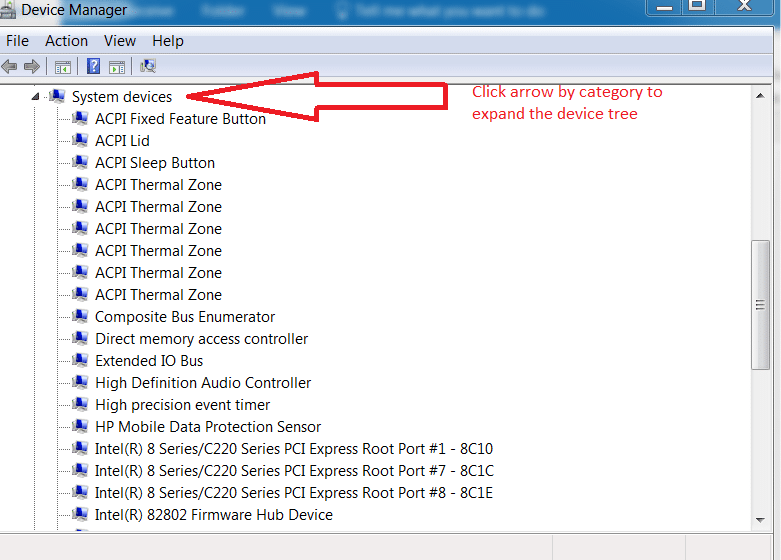The image size is (781, 560).
Task: Click the vertical scrollbar thumb
Action: tap(761, 305)
